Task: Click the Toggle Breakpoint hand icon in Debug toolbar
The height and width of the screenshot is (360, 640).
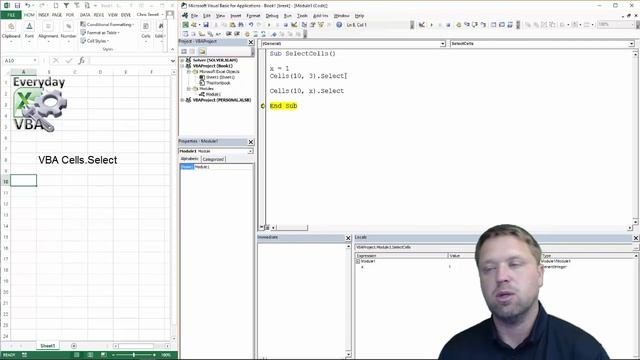Action: coord(458,25)
